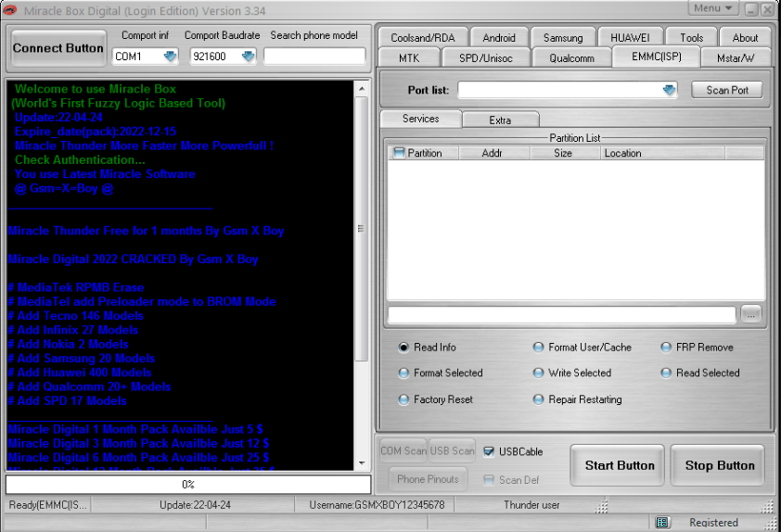Viewport: 781px width, 532px height.
Task: Uncheck the USBCable checkbox
Action: pos(489,452)
